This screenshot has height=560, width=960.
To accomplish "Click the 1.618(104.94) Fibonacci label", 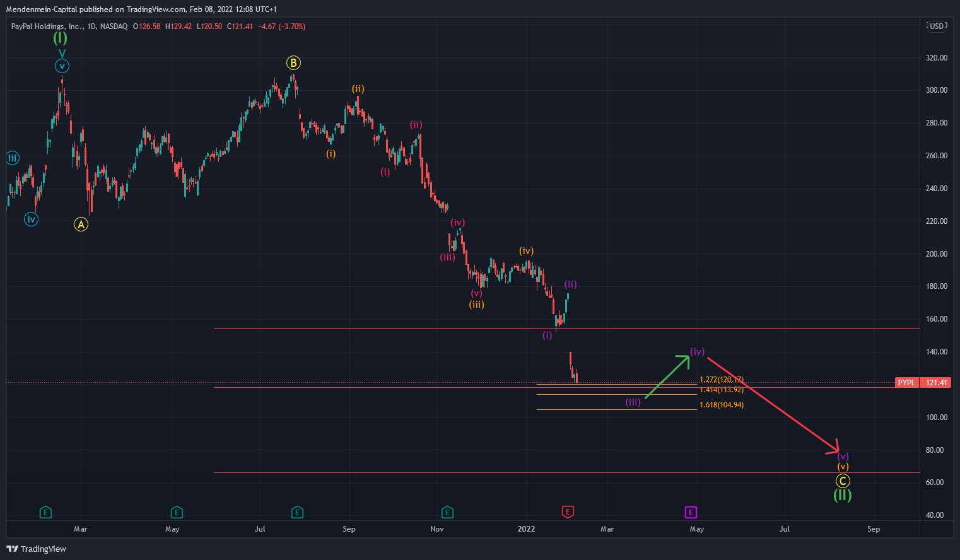I will [x=722, y=405].
